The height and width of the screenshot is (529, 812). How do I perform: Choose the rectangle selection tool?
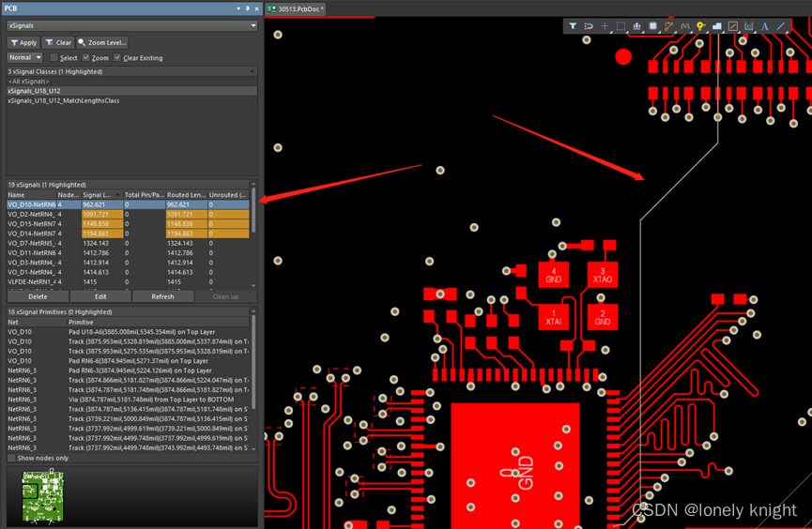(x=620, y=26)
